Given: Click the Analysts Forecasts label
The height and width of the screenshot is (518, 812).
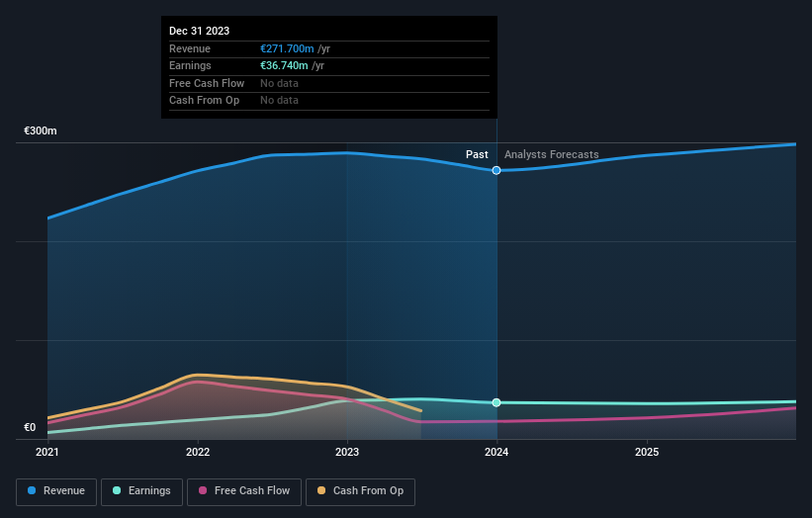Looking at the screenshot, I should point(552,155).
